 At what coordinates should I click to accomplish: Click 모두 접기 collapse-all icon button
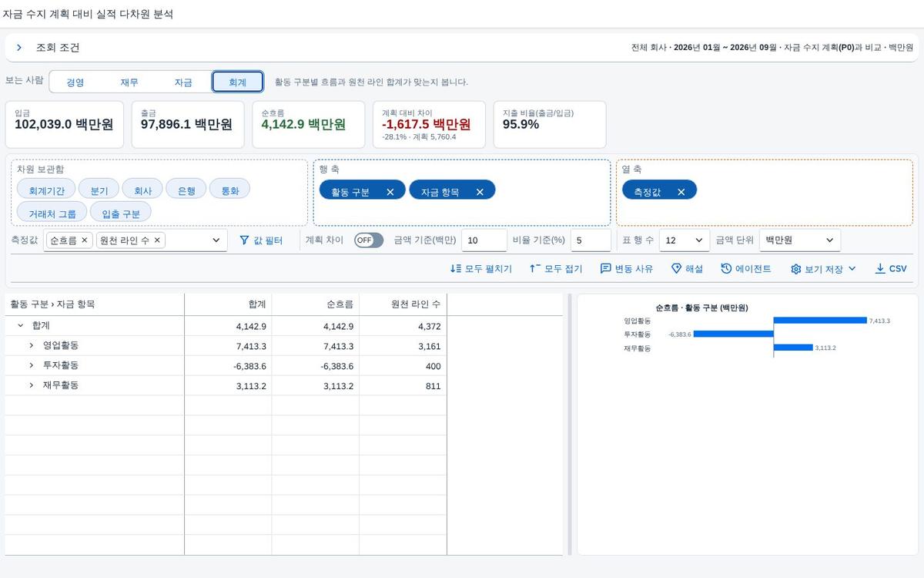coord(555,269)
